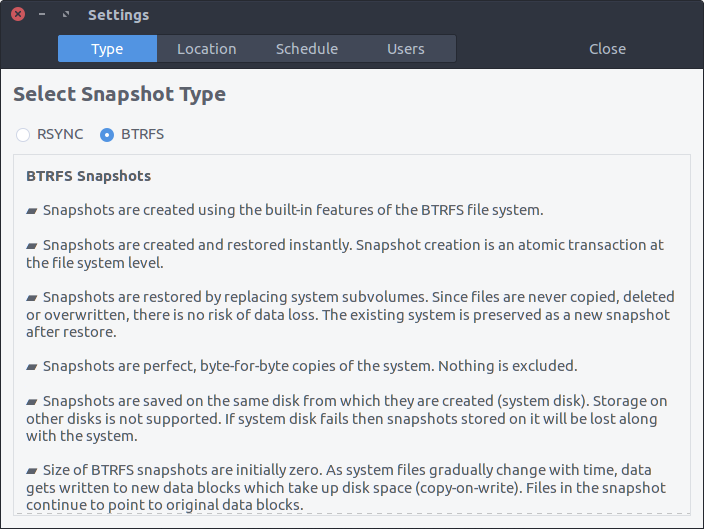Switch to the Location tab
704x529 pixels.
[207, 48]
